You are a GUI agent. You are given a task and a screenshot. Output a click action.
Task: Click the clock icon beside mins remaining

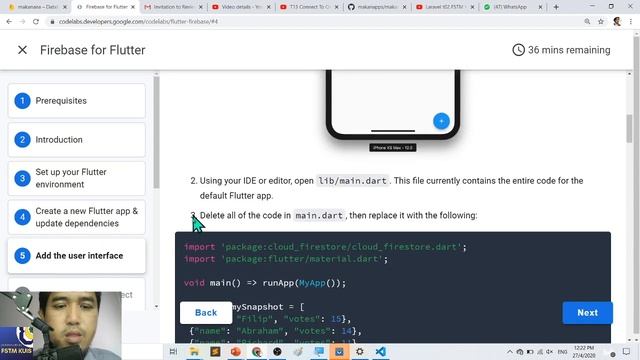[x=518, y=50]
